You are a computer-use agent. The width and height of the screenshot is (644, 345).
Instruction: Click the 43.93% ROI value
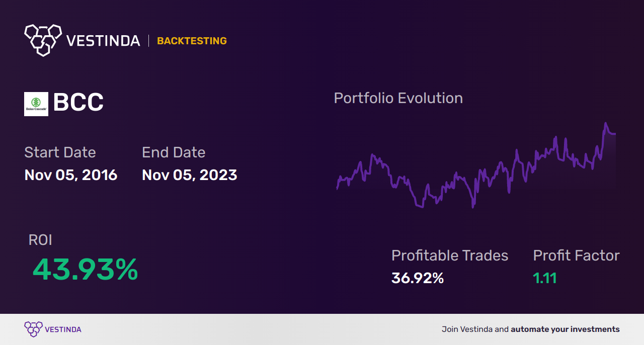85,270
